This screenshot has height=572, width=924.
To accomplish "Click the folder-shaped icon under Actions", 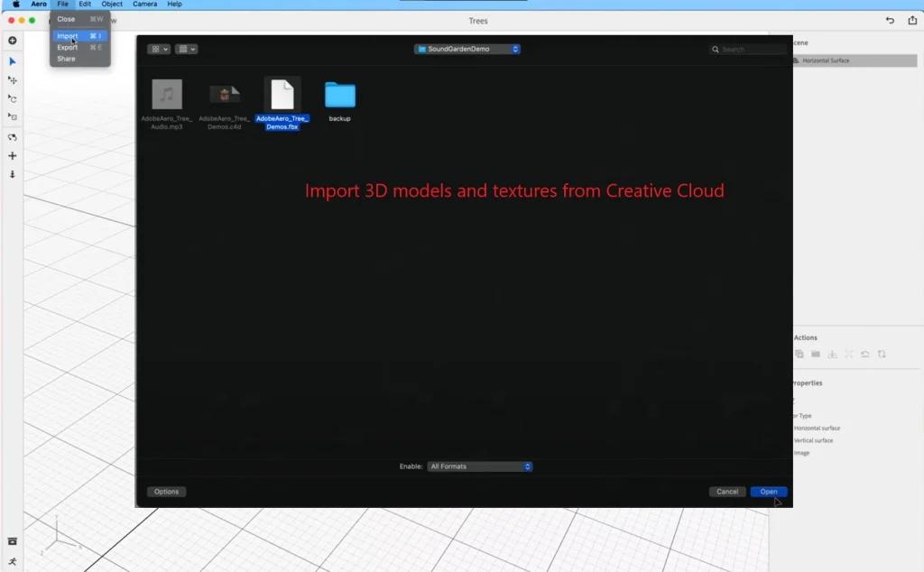I will click(816, 354).
